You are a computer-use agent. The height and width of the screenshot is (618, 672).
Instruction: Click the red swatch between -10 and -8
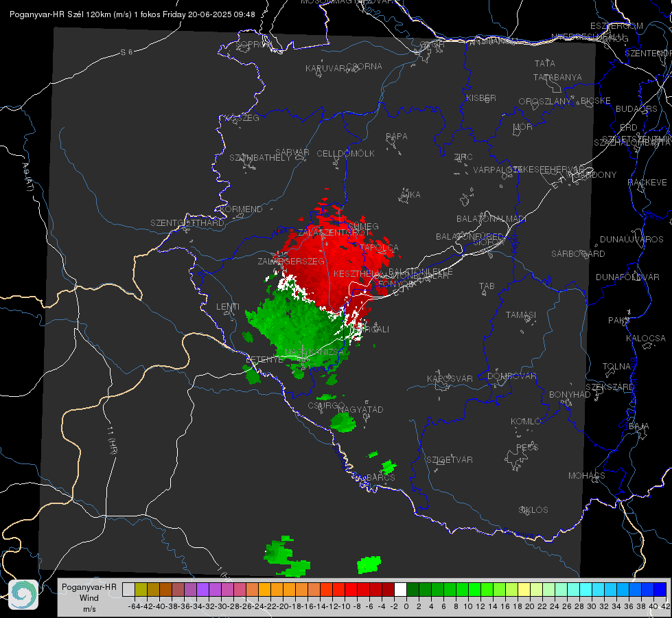click(x=351, y=589)
